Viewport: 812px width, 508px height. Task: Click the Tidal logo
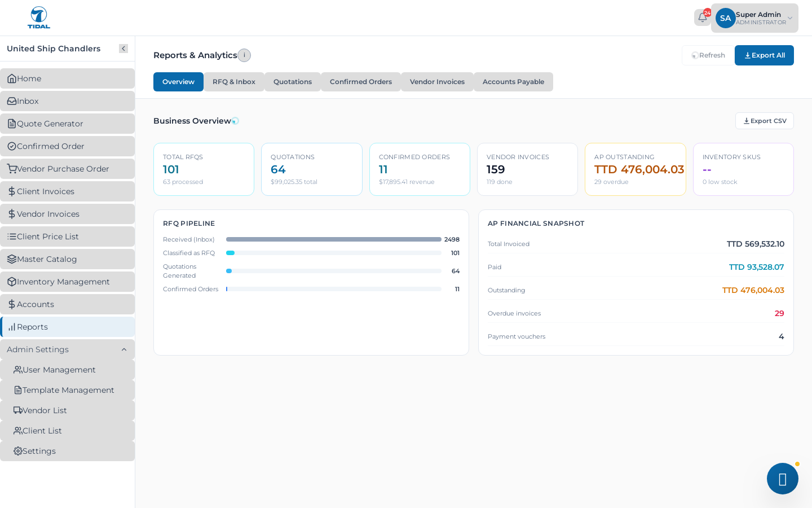coord(39,17)
